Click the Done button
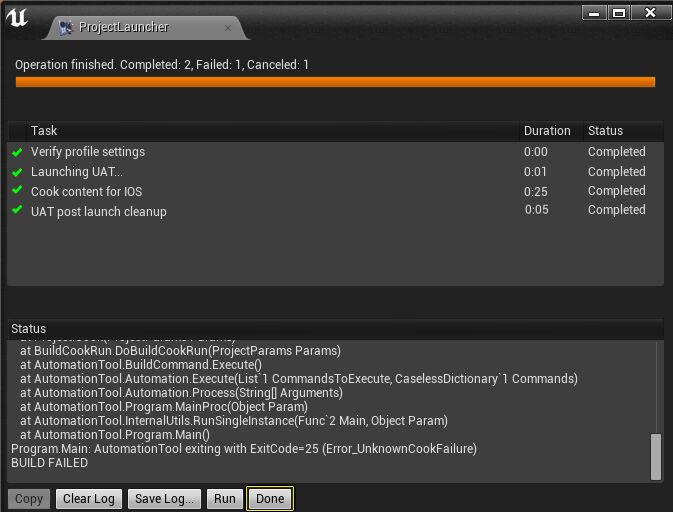The height and width of the screenshot is (512, 673). tap(270, 499)
